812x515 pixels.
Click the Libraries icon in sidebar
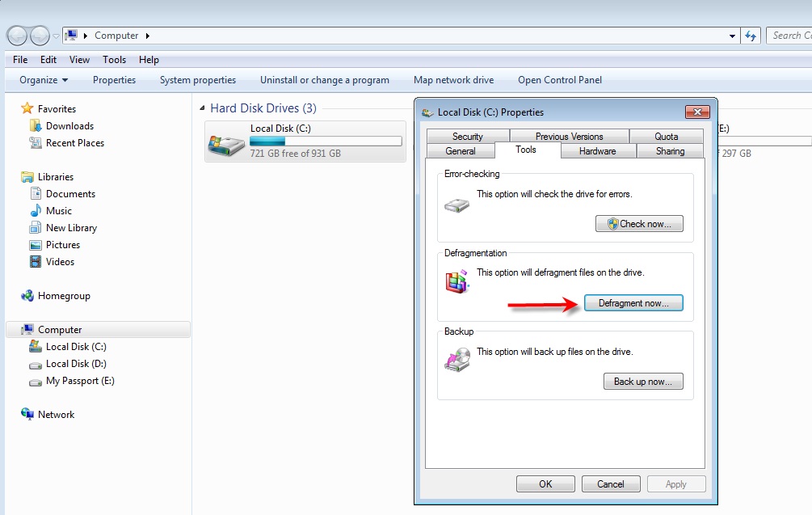pos(27,177)
